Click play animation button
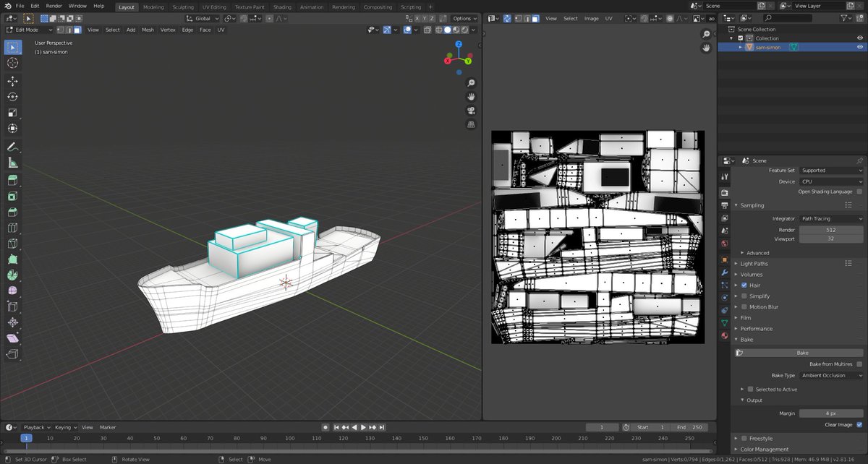Screen dimensions: 868x464 pos(363,427)
